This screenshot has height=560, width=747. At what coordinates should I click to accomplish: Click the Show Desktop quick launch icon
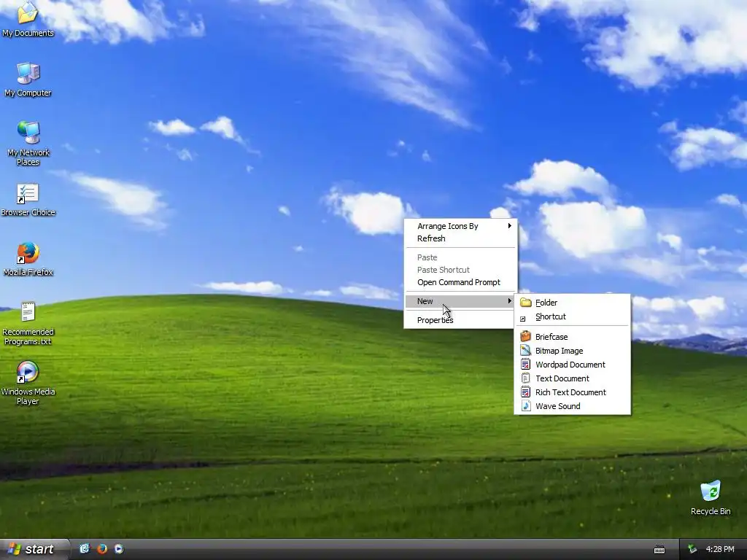click(x=85, y=548)
